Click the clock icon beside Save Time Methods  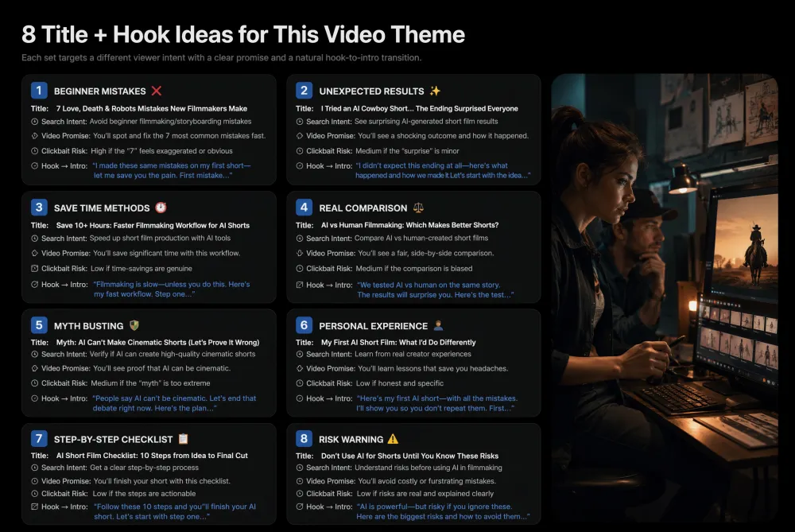coord(161,208)
